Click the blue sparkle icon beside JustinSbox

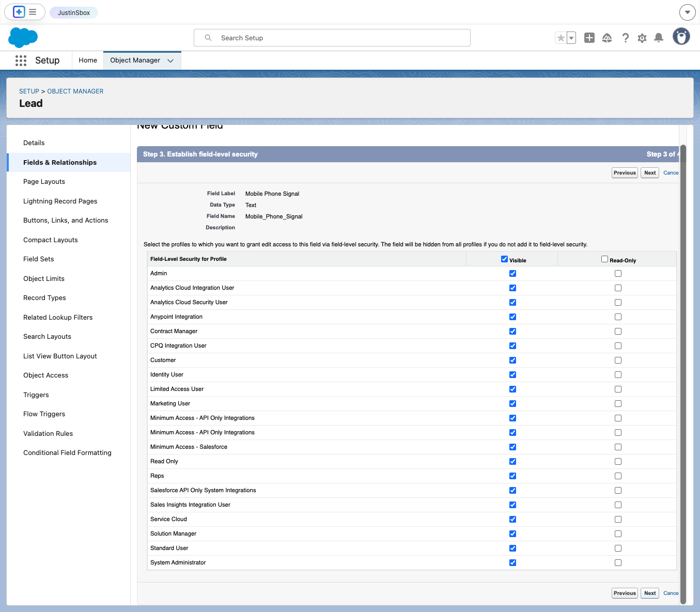click(x=19, y=12)
